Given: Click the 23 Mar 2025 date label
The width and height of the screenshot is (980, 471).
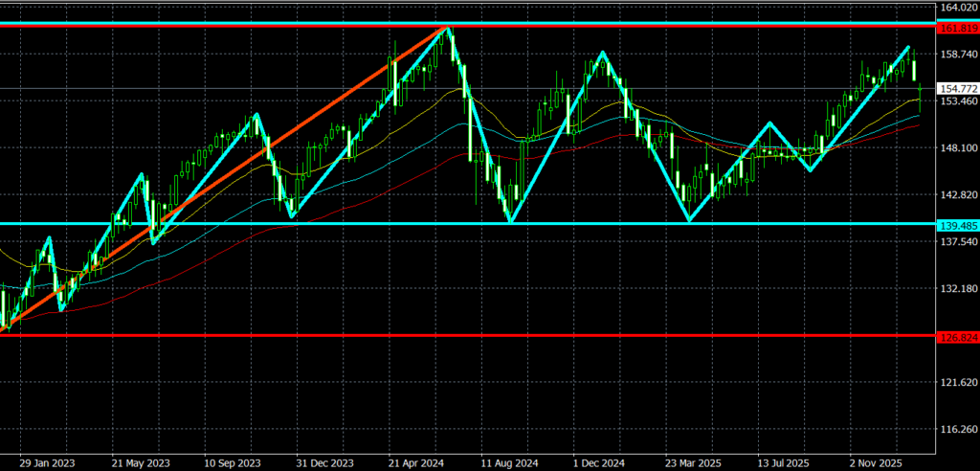Looking at the screenshot, I should 691,460.
